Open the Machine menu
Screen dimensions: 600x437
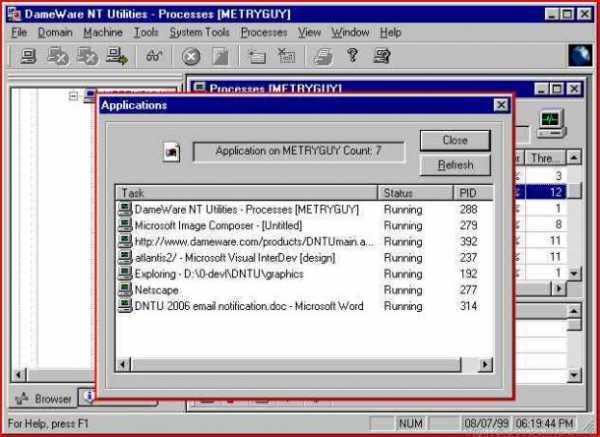coord(103,33)
